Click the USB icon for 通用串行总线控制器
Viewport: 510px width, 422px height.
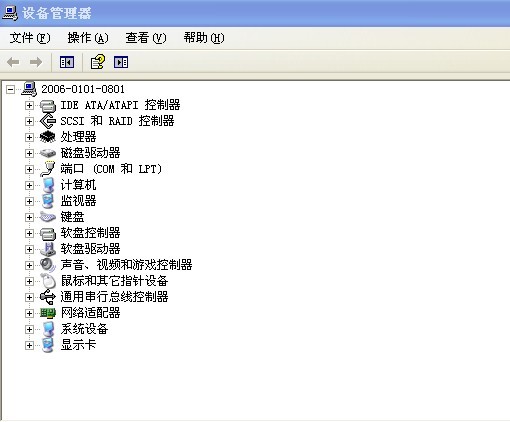pyautogui.click(x=48, y=297)
